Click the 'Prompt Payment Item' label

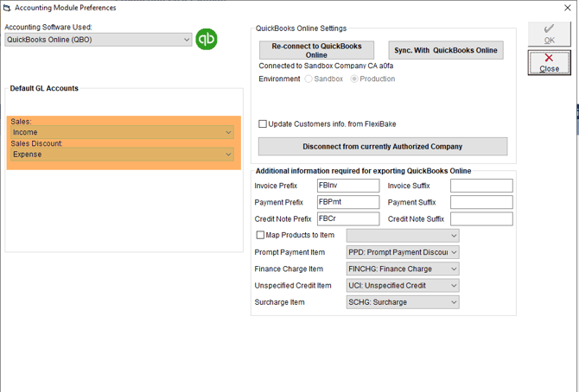[289, 252]
